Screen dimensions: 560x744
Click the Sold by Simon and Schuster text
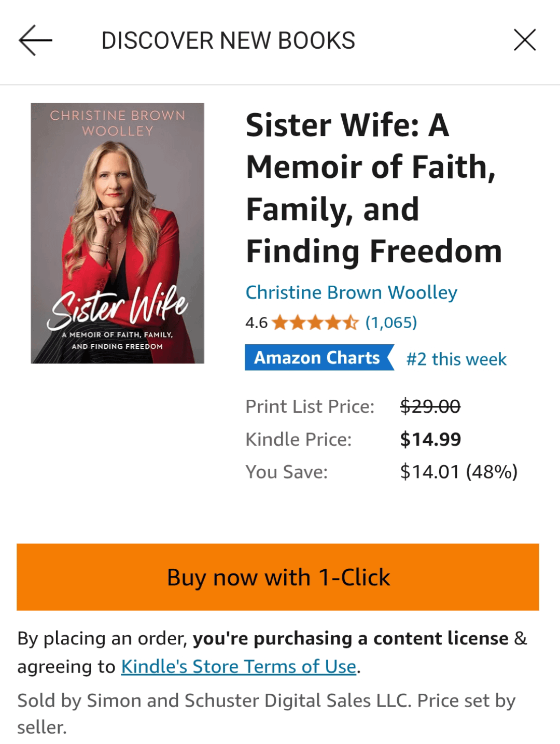[266, 713]
